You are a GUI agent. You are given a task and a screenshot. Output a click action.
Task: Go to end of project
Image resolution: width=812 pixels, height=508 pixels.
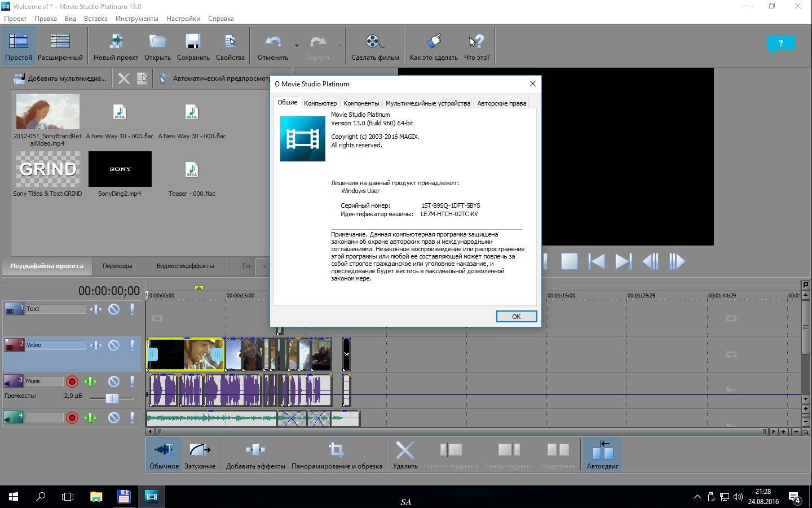(x=623, y=261)
